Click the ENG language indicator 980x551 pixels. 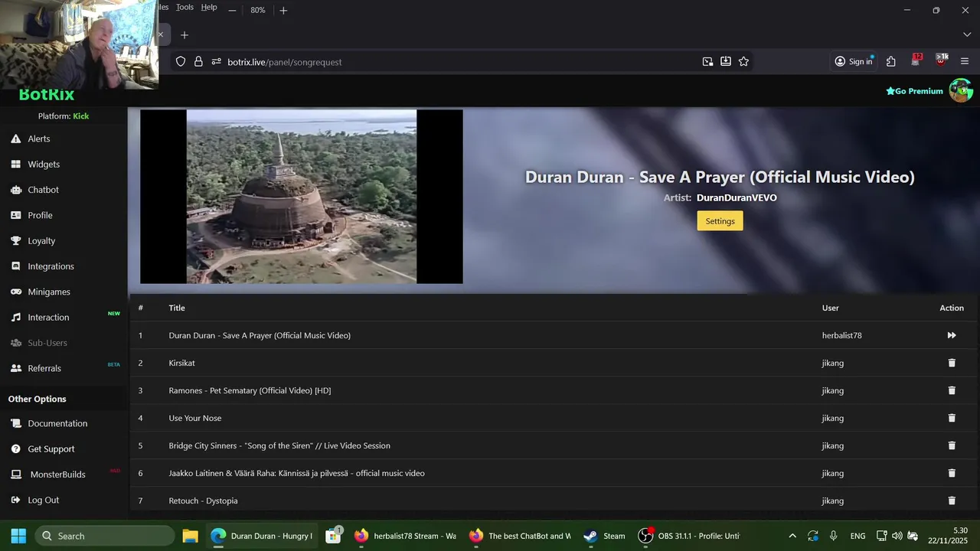pos(858,536)
